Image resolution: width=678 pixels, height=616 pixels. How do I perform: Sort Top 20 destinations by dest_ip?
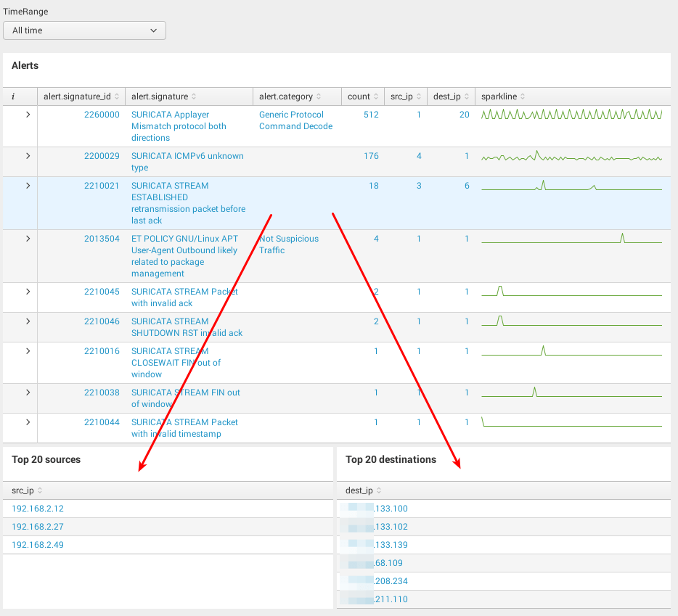point(362,491)
